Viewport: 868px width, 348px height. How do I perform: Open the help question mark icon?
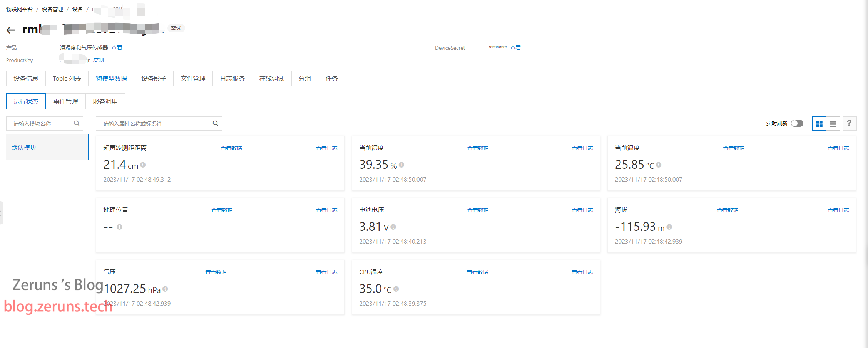click(x=849, y=124)
